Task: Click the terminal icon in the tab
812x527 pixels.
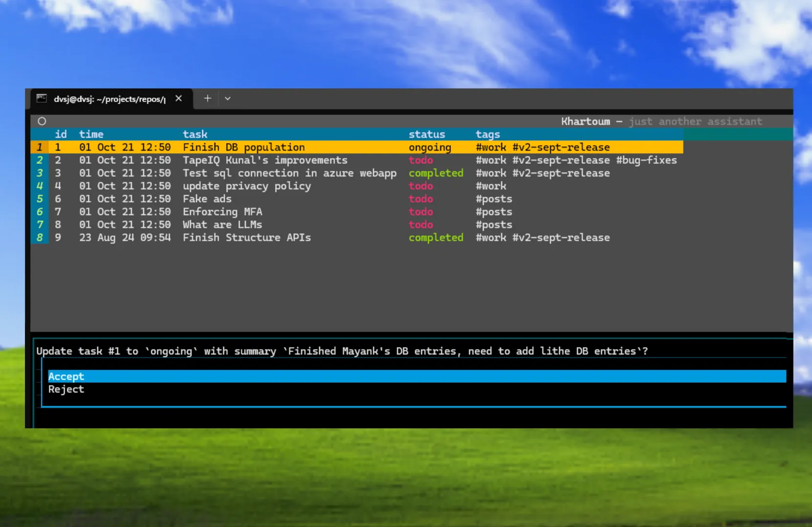Action: [x=42, y=99]
